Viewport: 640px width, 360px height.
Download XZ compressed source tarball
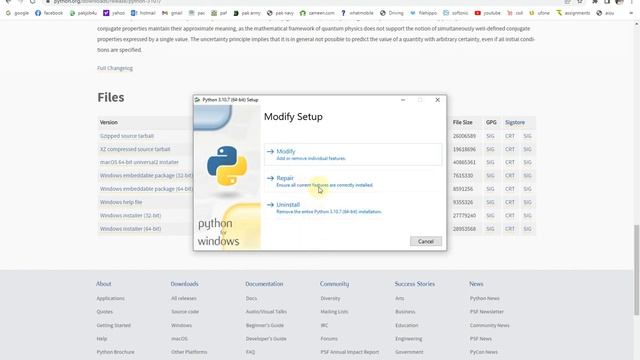point(135,149)
